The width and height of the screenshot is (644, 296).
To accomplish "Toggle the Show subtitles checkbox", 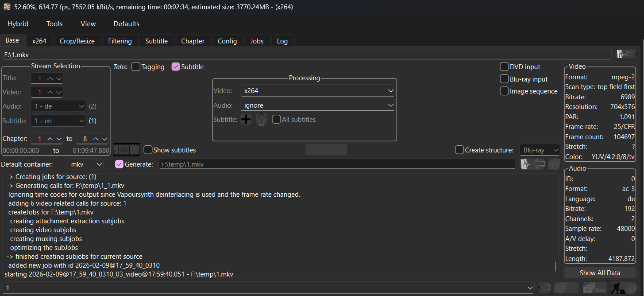I will [x=148, y=150].
